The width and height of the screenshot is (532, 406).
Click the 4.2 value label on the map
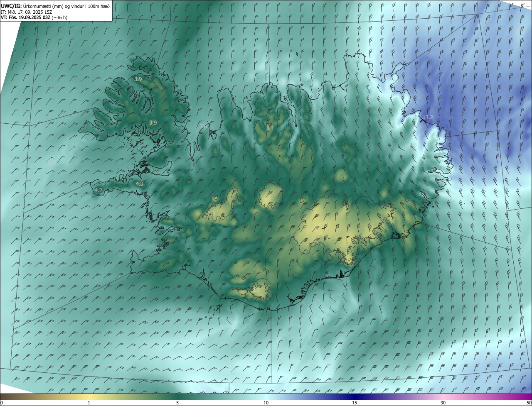(99, 191)
